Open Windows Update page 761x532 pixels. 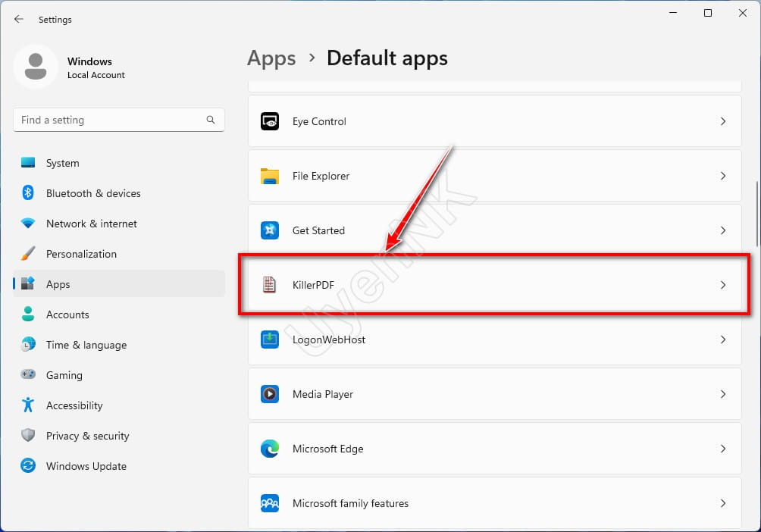pos(119,465)
